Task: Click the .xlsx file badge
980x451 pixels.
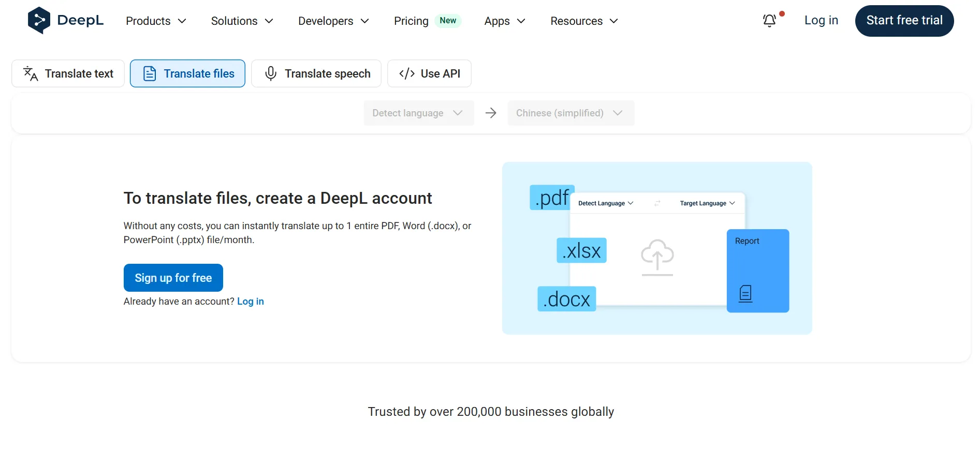Action: 581,250
